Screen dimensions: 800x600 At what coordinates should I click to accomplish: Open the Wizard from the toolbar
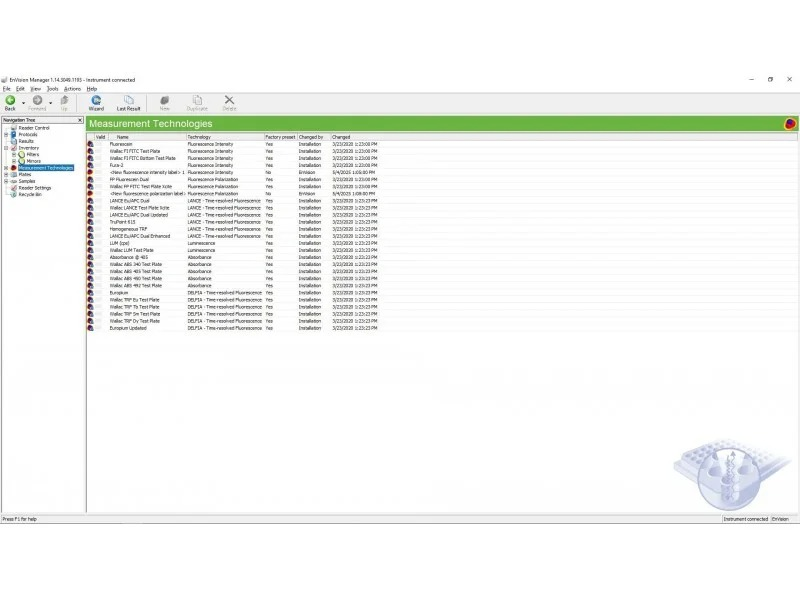[x=96, y=100]
